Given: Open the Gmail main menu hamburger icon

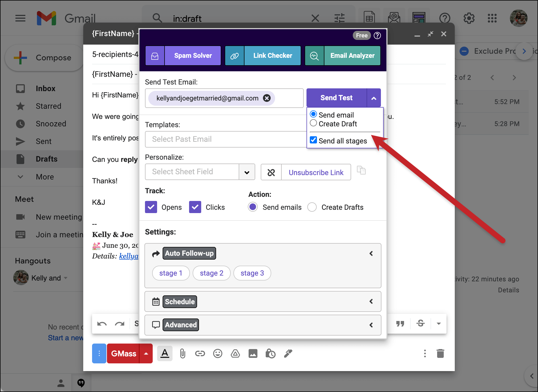Looking at the screenshot, I should coord(20,18).
